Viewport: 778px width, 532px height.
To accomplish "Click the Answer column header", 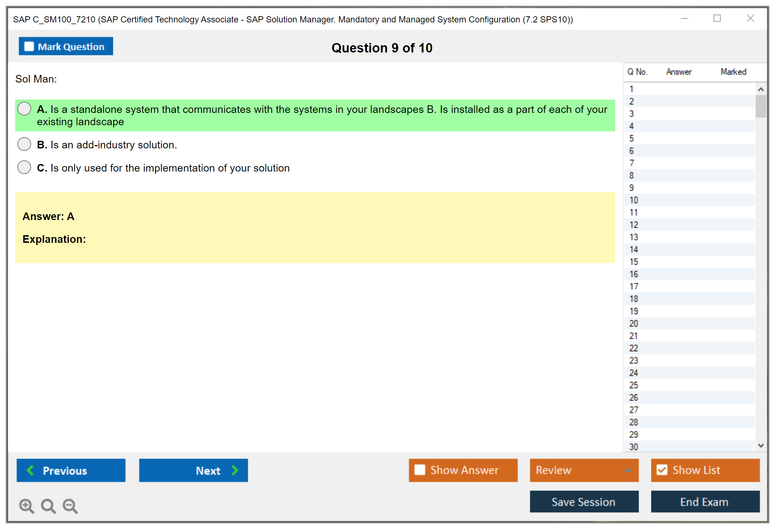I will tap(678, 72).
